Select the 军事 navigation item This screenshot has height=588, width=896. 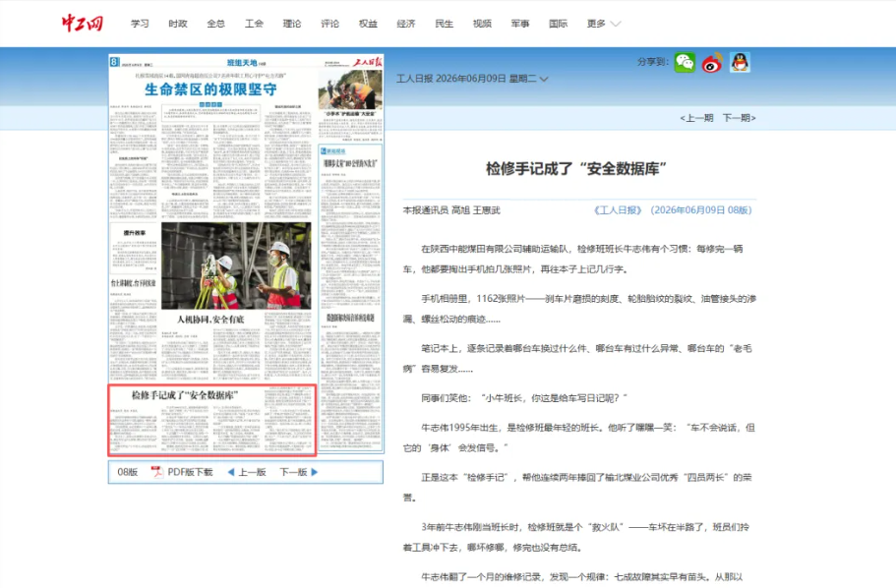pos(520,24)
